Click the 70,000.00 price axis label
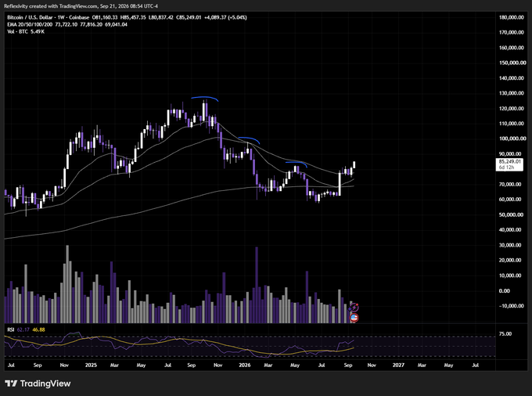 tap(510, 184)
